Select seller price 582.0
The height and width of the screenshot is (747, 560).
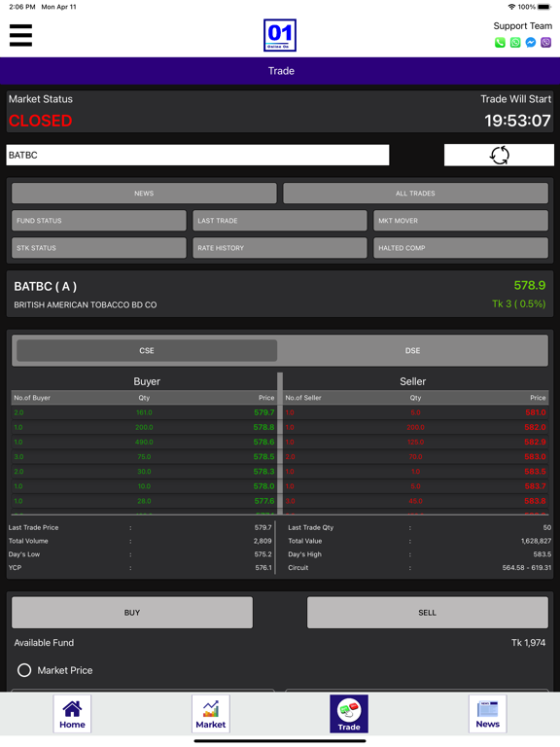click(x=536, y=427)
